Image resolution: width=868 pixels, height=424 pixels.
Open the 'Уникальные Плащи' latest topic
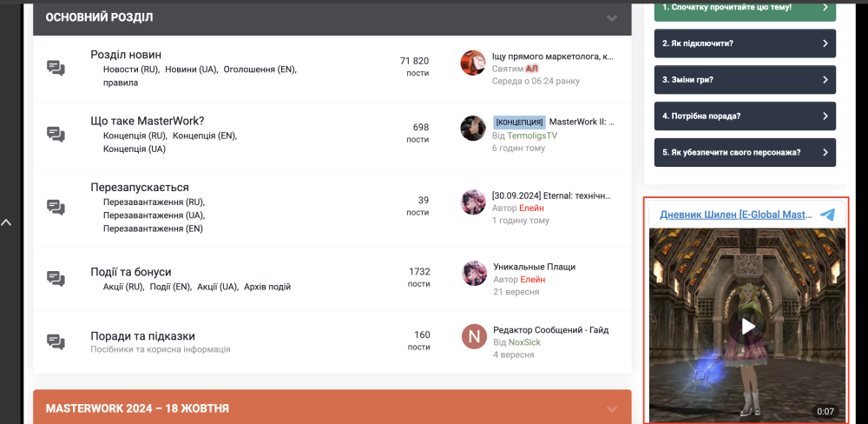pyautogui.click(x=533, y=267)
